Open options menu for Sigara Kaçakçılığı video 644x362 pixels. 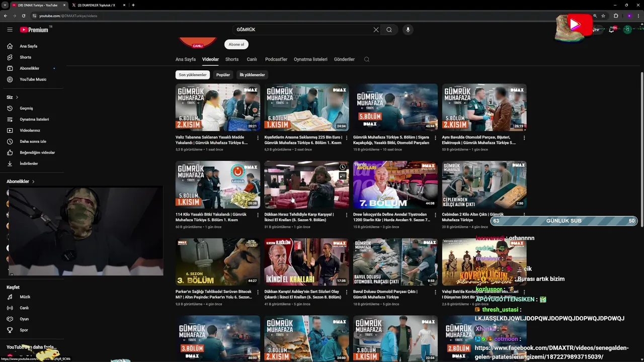pos(436,138)
